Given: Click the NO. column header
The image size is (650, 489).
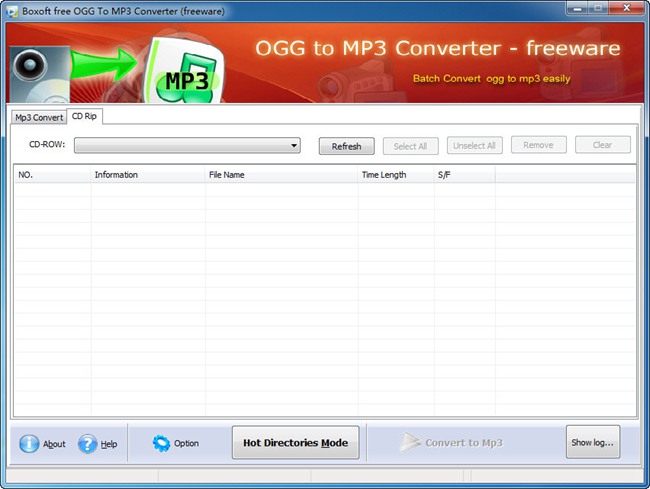Looking at the screenshot, I should tap(53, 175).
